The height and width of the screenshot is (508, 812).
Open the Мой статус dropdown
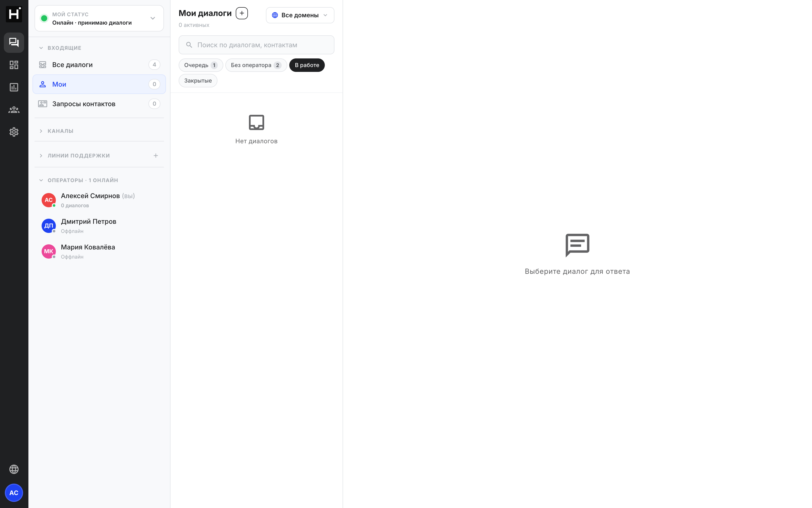tap(99, 18)
